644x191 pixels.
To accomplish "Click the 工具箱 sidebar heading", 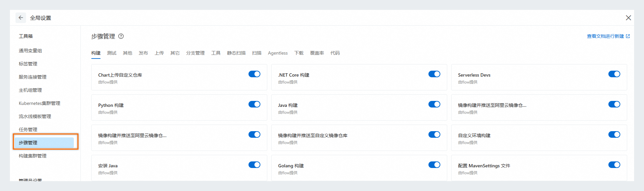I will [x=26, y=36].
